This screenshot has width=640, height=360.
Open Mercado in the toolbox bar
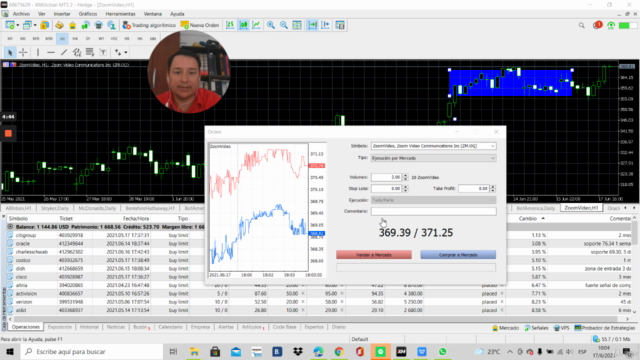point(505,328)
